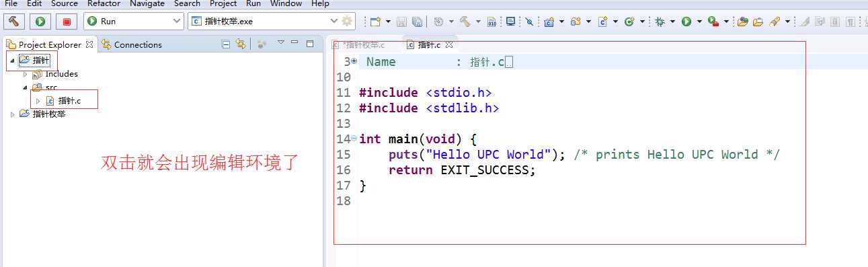Image resolution: width=868 pixels, height=267 pixels.
Task: Click the New C Source File icon
Action: pyautogui.click(x=602, y=22)
